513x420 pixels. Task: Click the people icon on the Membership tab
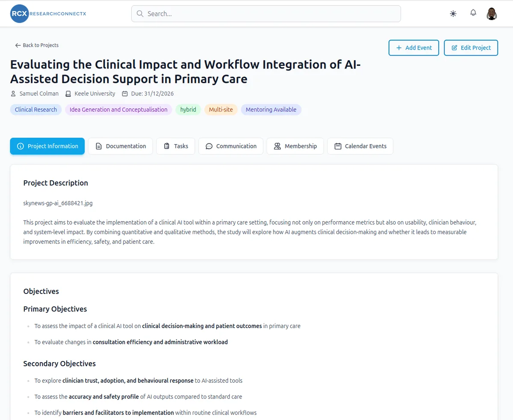click(277, 146)
